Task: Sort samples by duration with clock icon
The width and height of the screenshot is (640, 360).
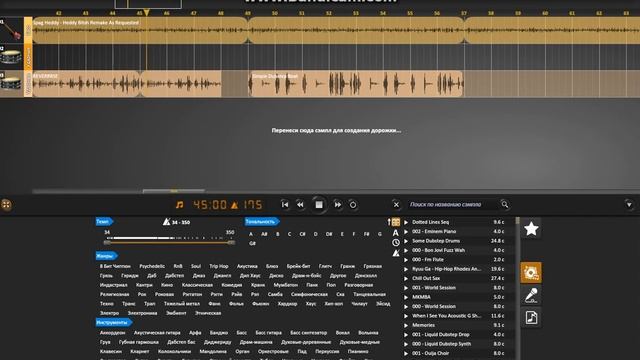Action: (x=396, y=243)
